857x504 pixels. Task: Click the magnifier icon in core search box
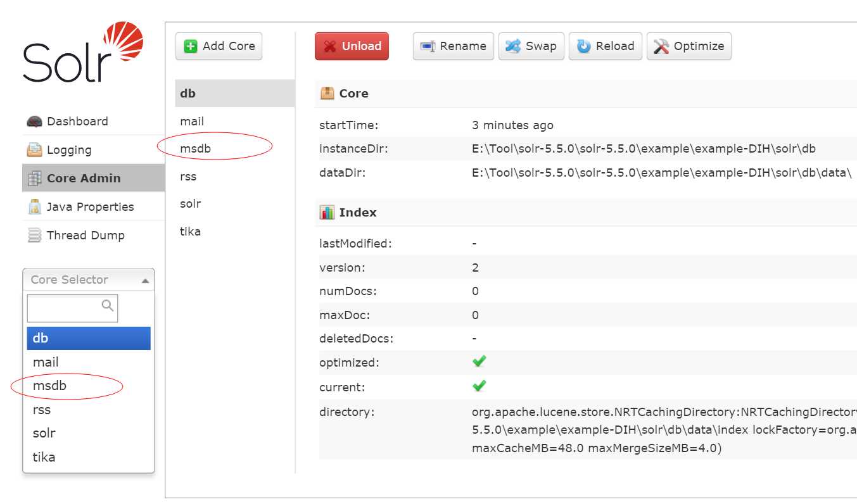coord(108,306)
